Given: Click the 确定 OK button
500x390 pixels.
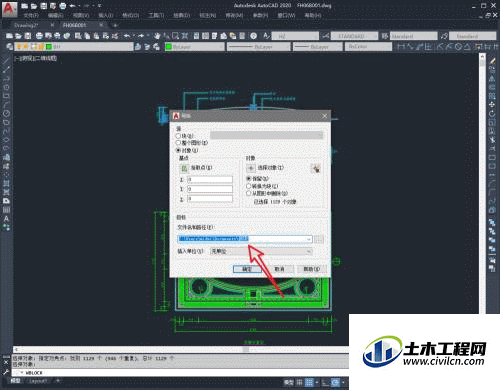Looking at the screenshot, I should [247, 269].
